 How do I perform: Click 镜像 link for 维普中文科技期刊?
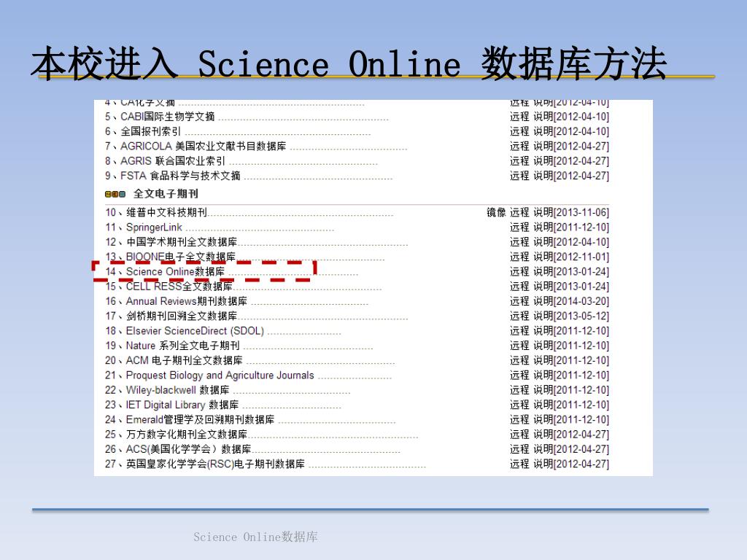496,212
